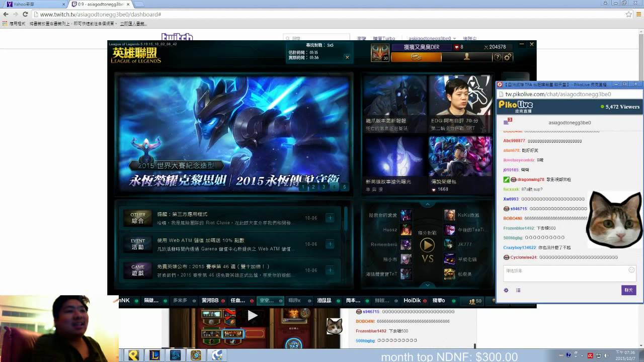Play the featured spectate match
The height and width of the screenshot is (362, 644).
tap(427, 245)
